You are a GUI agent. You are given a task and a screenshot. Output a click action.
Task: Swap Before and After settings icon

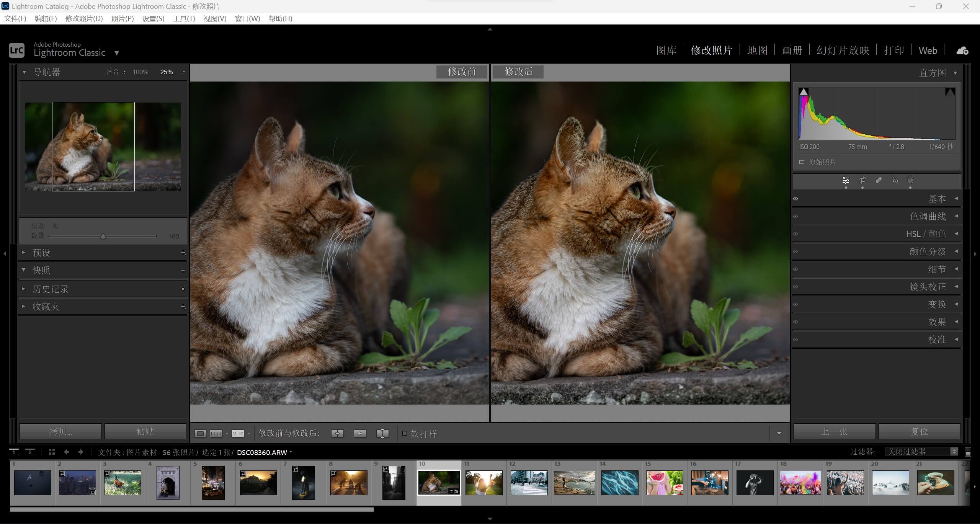(x=382, y=433)
